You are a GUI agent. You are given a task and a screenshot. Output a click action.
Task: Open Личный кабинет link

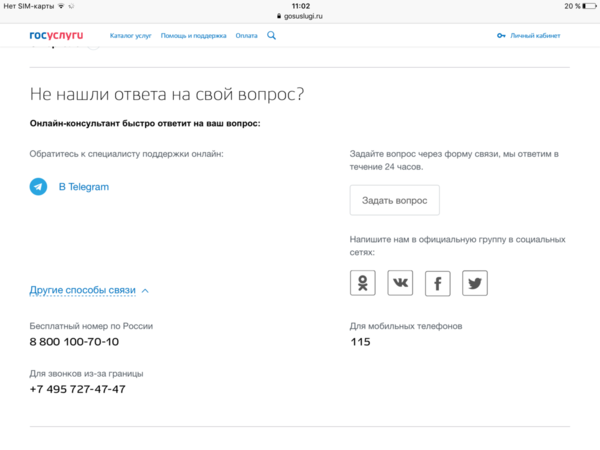[x=535, y=36]
